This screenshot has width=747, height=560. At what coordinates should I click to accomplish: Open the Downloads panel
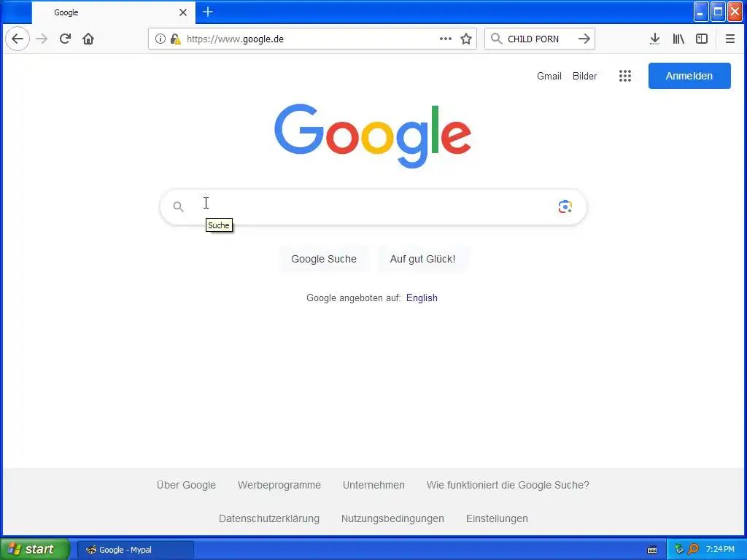(654, 39)
